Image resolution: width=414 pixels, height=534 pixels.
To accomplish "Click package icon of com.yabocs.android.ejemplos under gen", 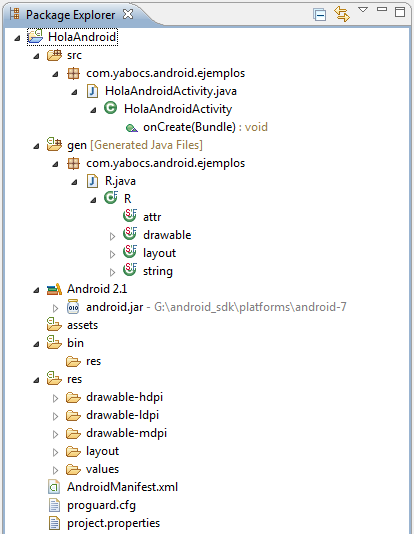I will (x=74, y=163).
